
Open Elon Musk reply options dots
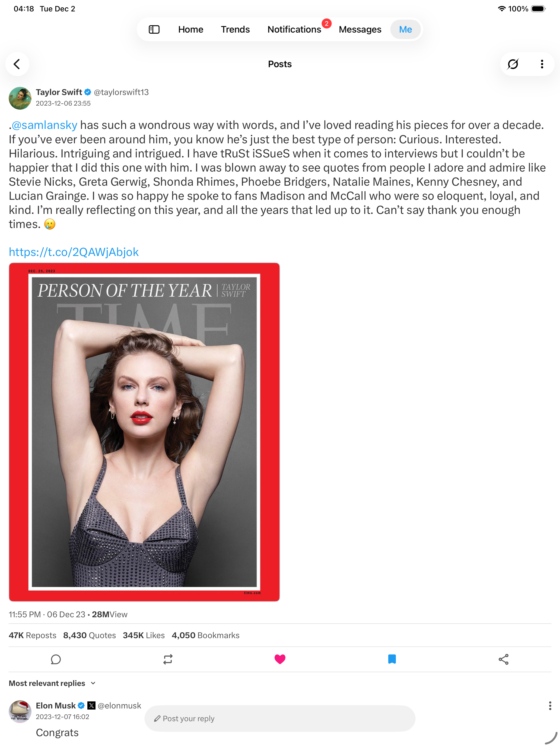(x=550, y=705)
